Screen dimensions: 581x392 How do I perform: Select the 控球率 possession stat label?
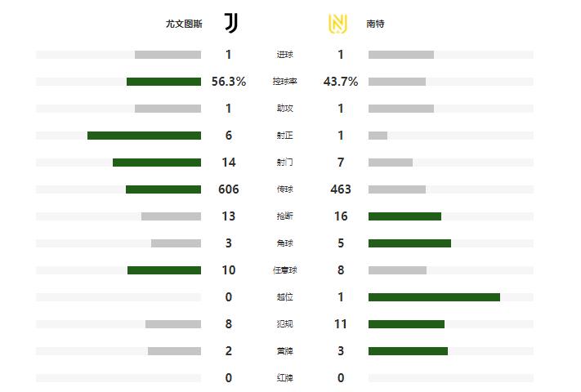coord(284,82)
